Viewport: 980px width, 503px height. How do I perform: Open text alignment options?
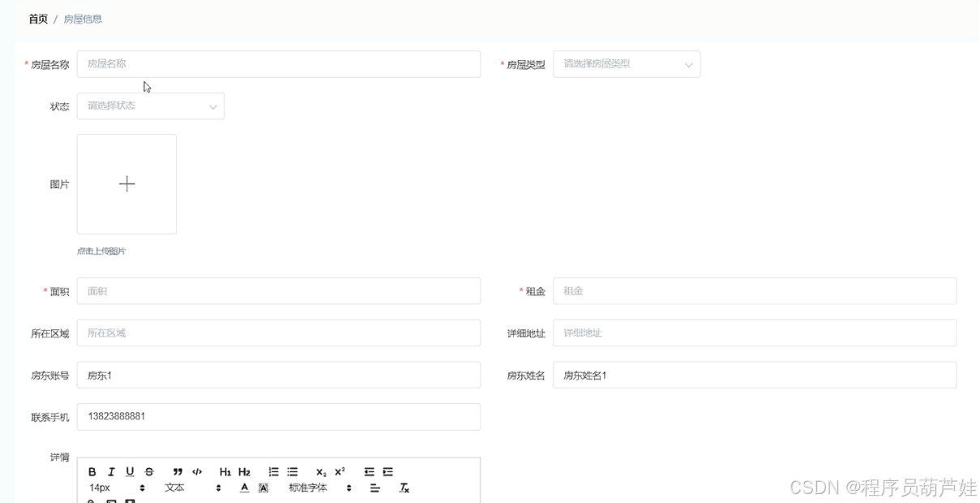[x=374, y=488]
